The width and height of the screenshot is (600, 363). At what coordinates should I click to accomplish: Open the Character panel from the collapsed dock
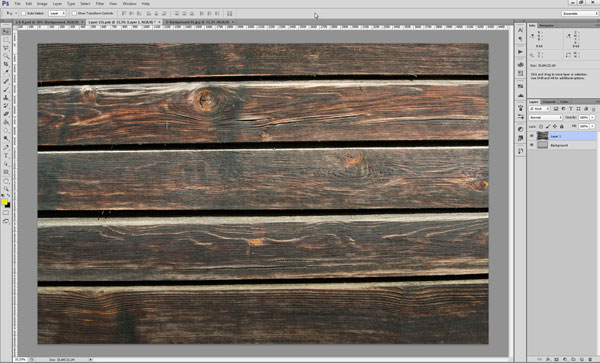pyautogui.click(x=520, y=30)
